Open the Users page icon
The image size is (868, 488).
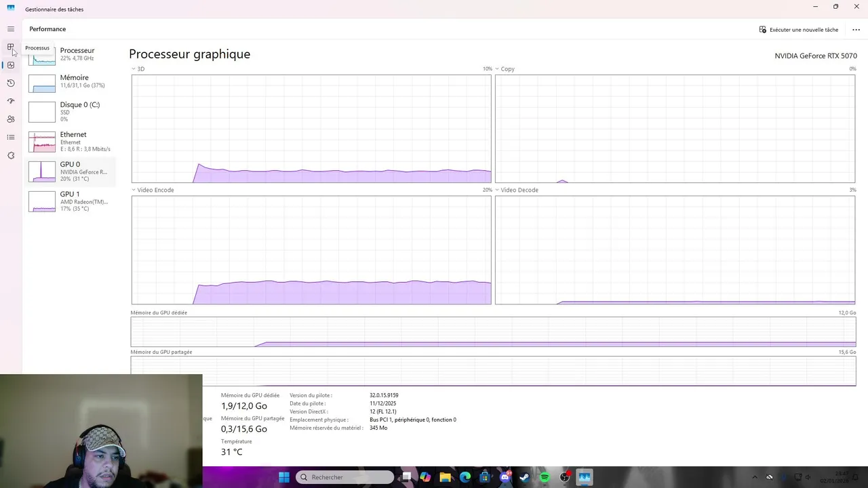(11, 119)
